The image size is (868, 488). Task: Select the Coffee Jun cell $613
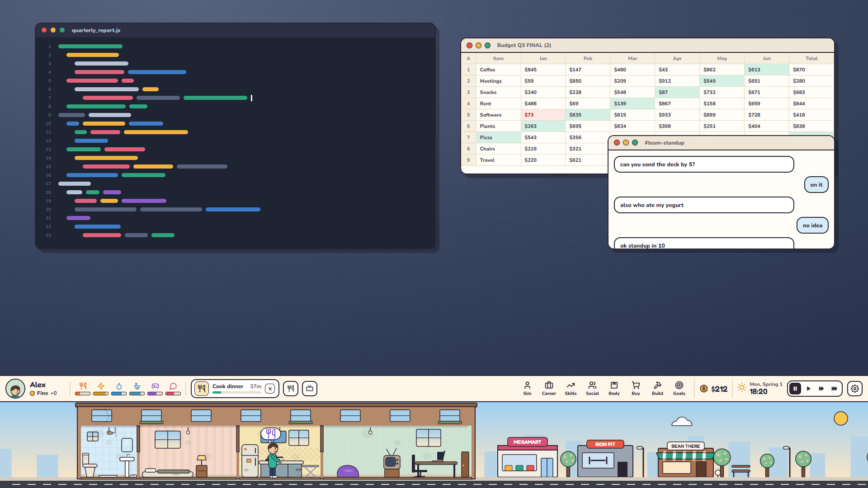click(x=767, y=70)
